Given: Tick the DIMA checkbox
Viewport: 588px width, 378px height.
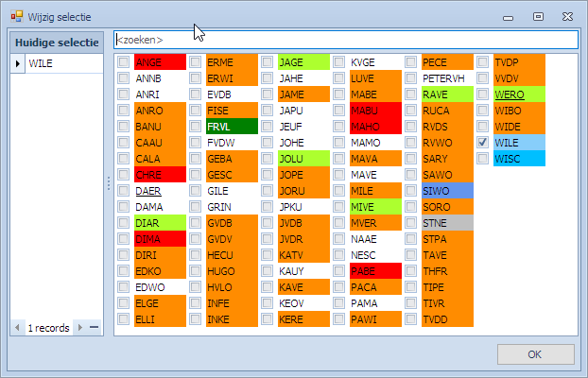Looking at the screenshot, I should [124, 239].
